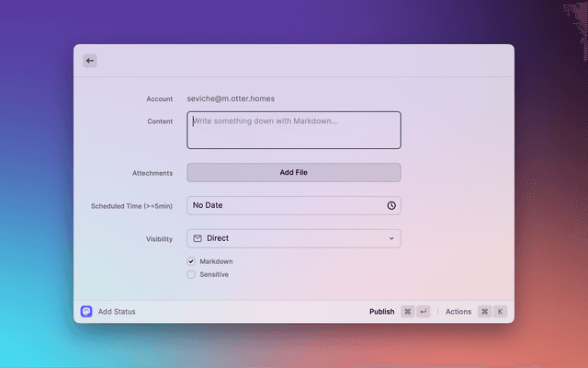588x368 pixels.
Task: Open the clock icon in Scheduled Time
Action: pos(391,205)
